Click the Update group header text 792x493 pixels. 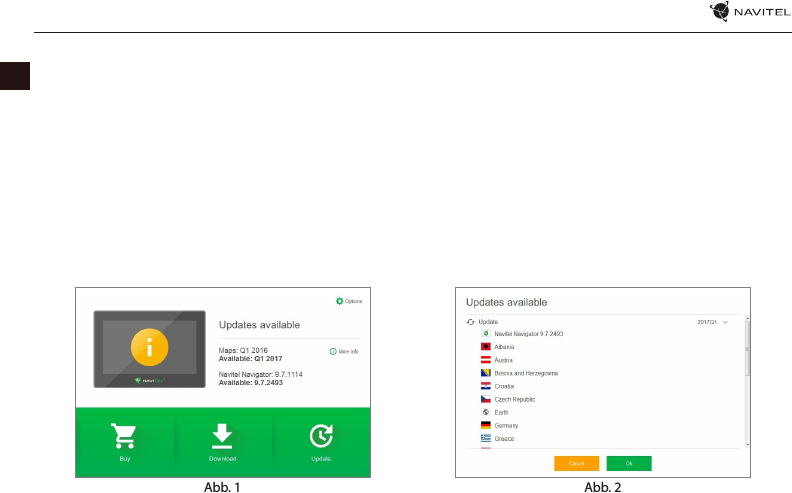[488, 322]
